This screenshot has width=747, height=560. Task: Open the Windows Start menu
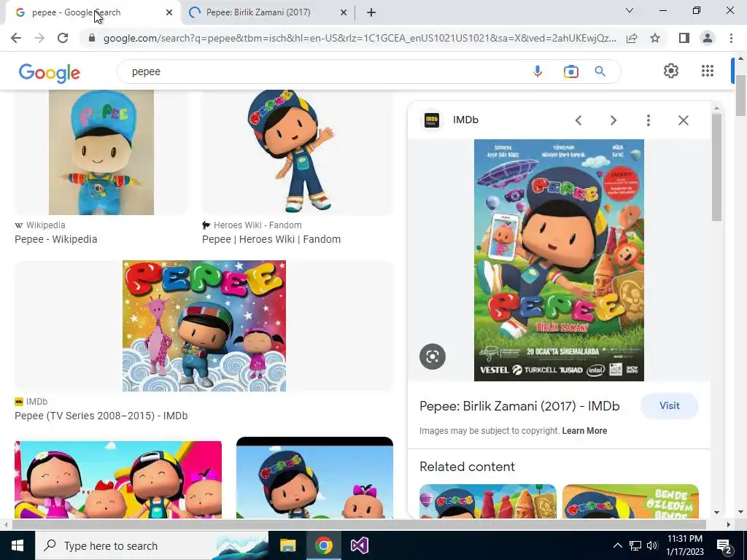click(18, 545)
